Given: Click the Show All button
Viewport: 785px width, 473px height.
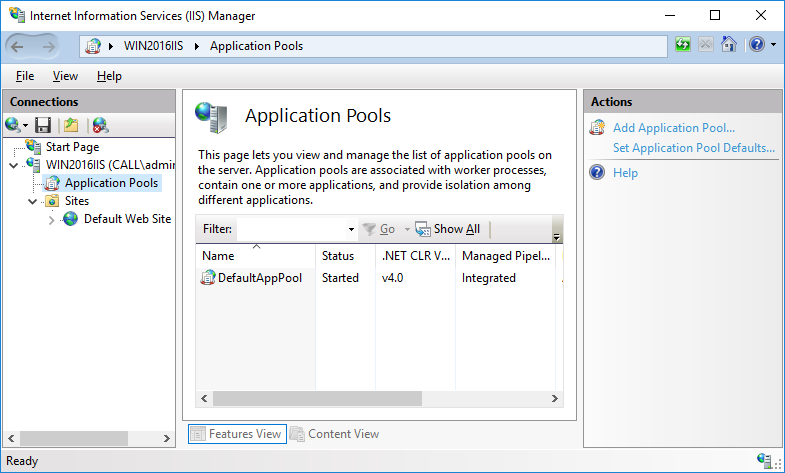Looking at the screenshot, I should coord(448,229).
